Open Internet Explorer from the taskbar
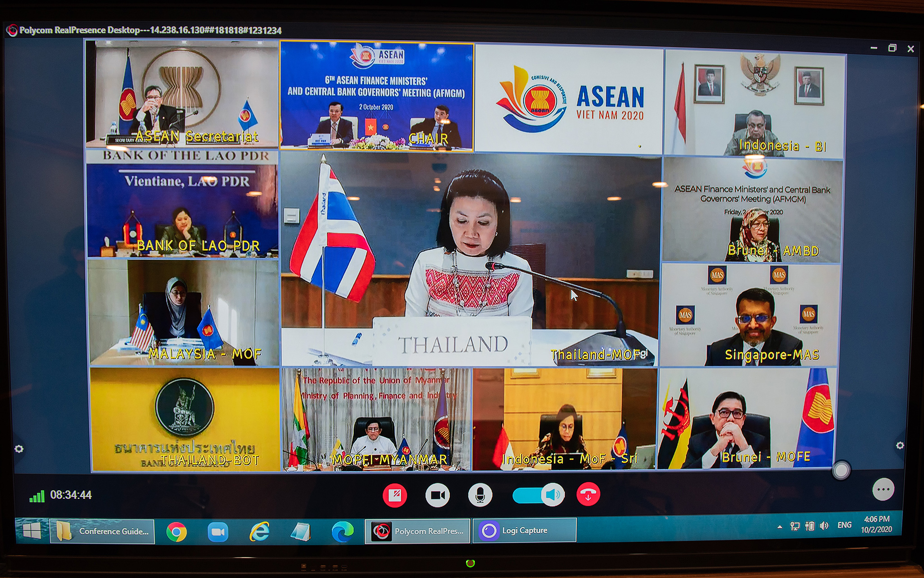 tap(259, 532)
